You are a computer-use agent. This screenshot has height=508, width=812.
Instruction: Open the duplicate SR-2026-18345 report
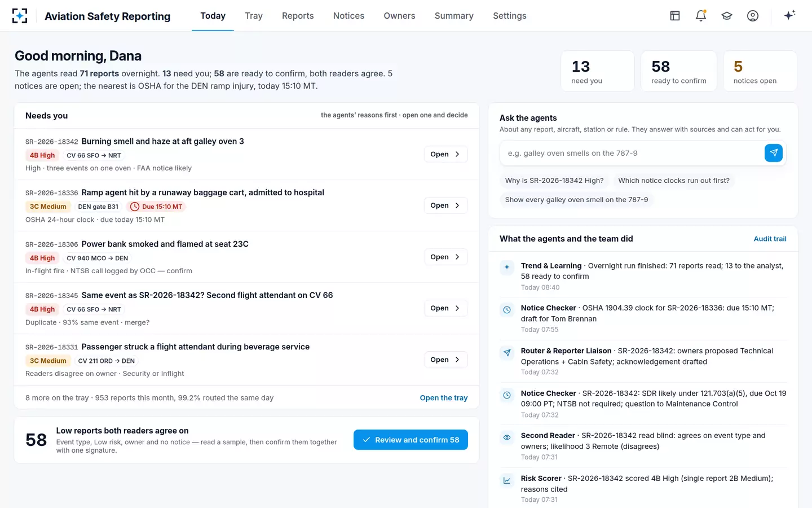click(445, 308)
